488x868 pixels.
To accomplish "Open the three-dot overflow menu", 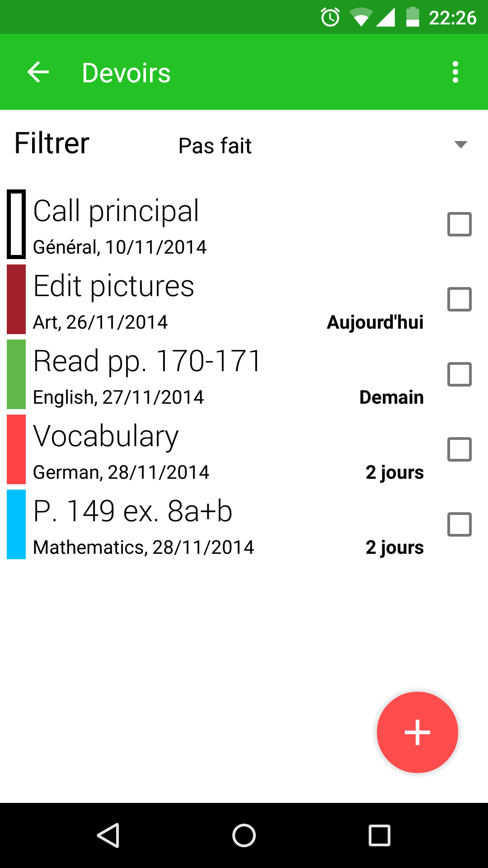I will (455, 72).
